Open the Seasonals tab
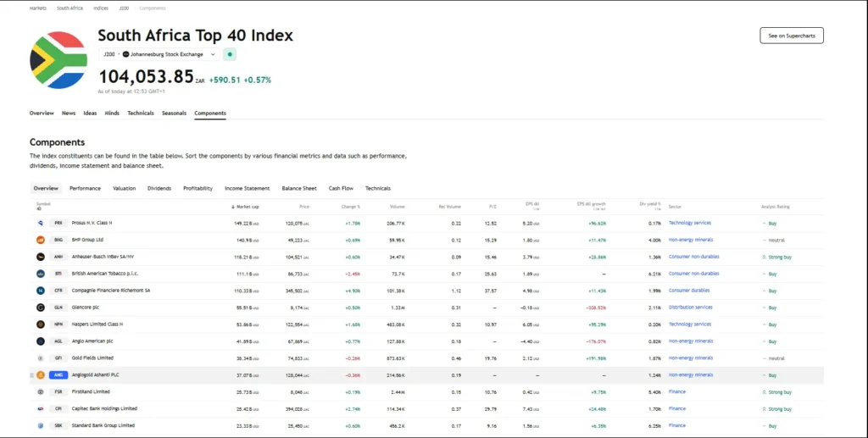868x438 pixels. click(x=174, y=113)
